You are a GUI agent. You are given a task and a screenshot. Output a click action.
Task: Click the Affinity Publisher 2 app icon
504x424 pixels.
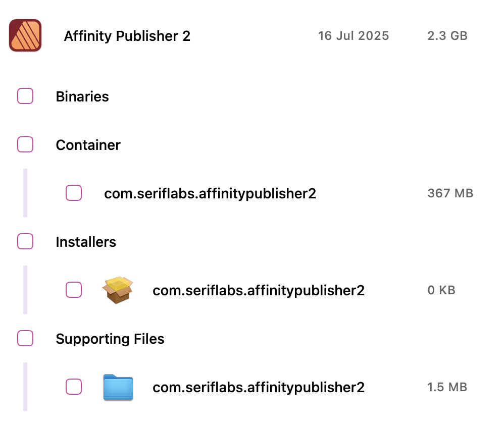point(25,35)
